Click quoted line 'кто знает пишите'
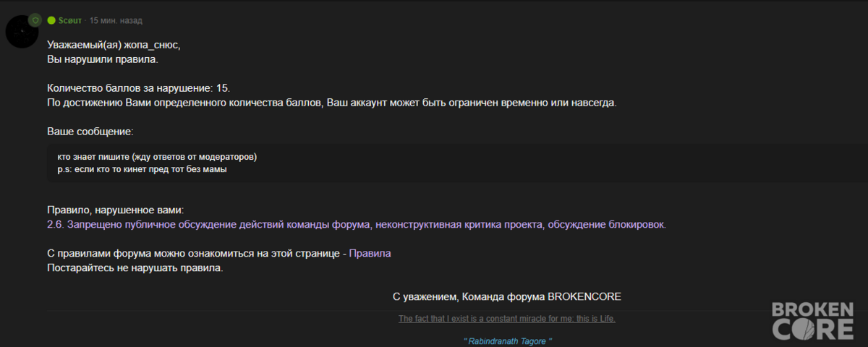The height and width of the screenshot is (347, 868). click(x=158, y=157)
